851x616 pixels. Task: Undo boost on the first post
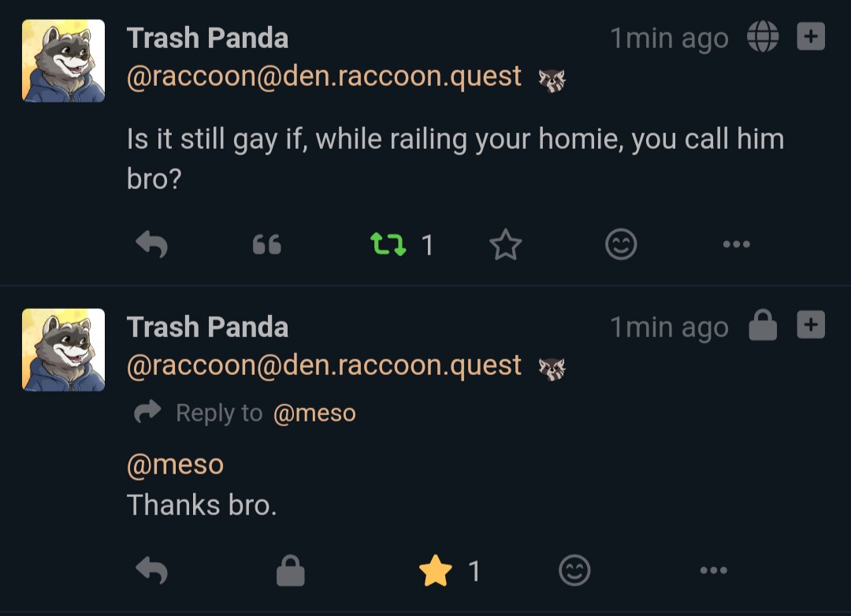(388, 245)
